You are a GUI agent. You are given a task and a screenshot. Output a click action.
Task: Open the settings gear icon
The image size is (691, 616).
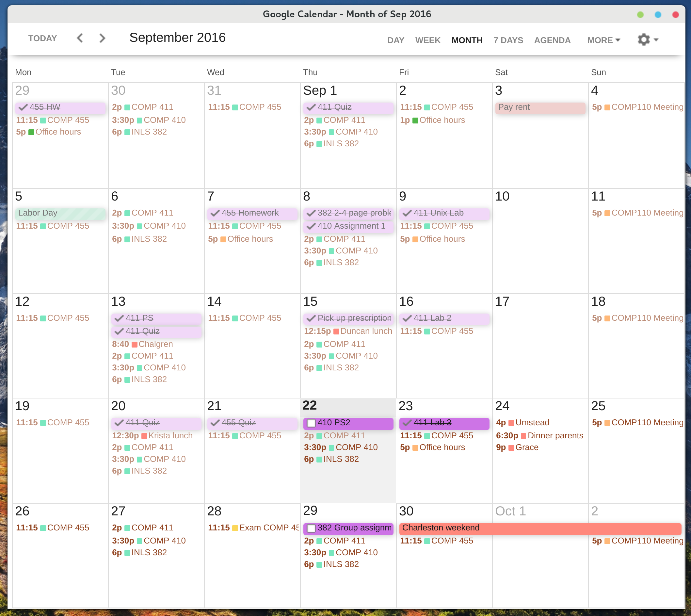pyautogui.click(x=643, y=39)
